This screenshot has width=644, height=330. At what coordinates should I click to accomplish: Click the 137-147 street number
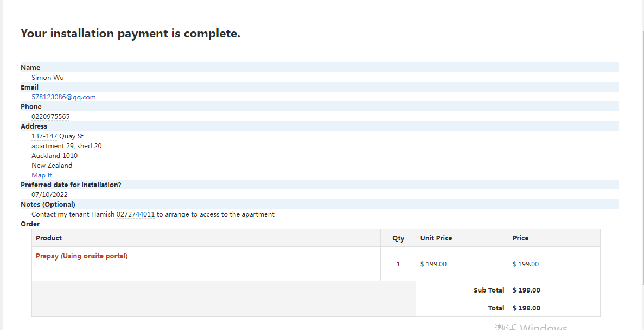click(44, 136)
